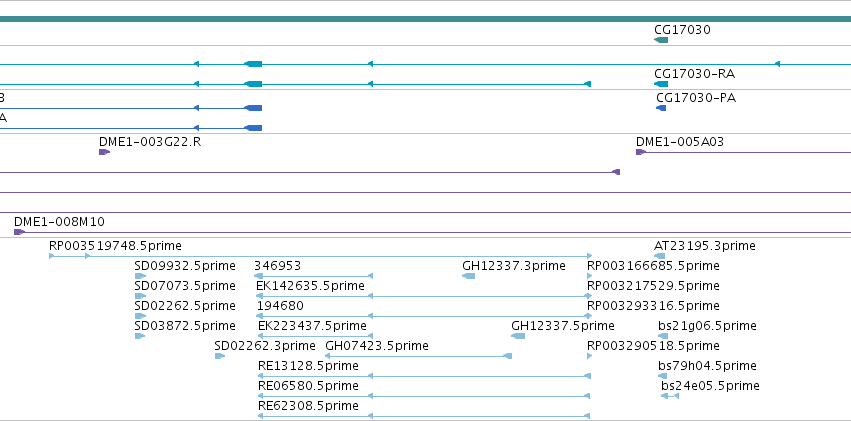The image size is (851, 421).
Task: Click the SD03872.5prime arrow glyph
Action: (x=140, y=336)
